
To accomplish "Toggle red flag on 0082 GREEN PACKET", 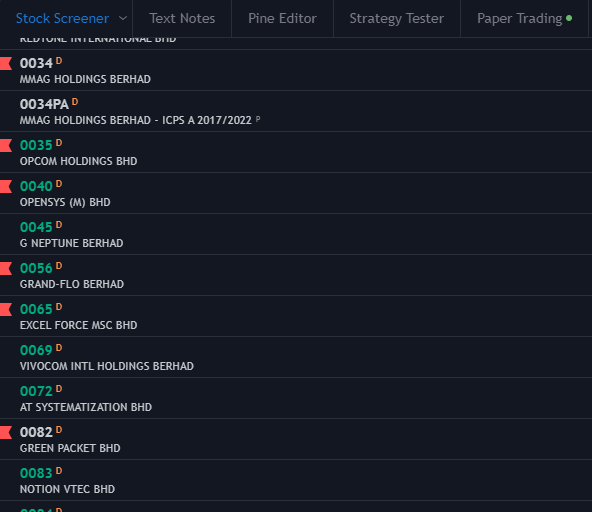I will [x=6, y=433].
